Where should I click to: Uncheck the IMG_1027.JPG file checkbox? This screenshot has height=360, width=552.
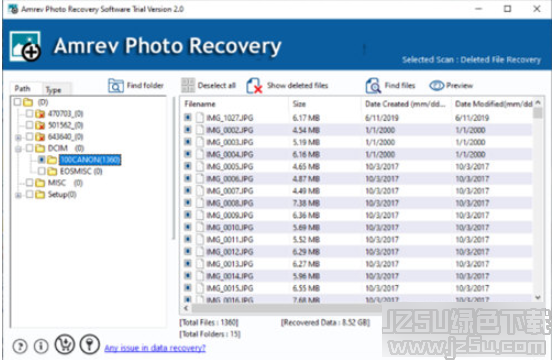pos(188,117)
